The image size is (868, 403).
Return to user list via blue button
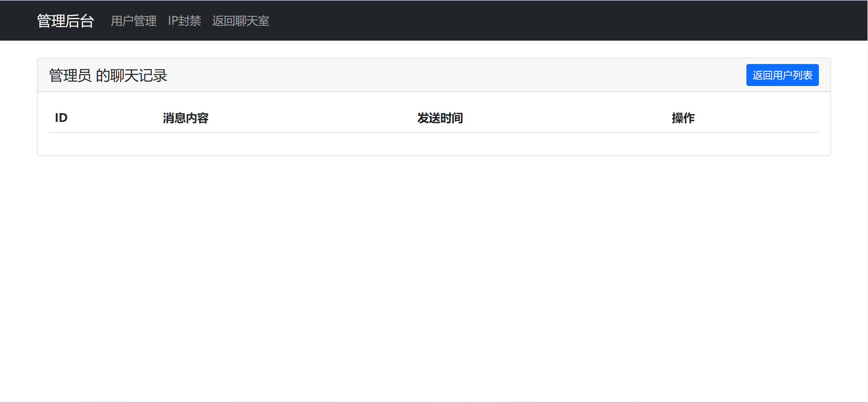[782, 75]
